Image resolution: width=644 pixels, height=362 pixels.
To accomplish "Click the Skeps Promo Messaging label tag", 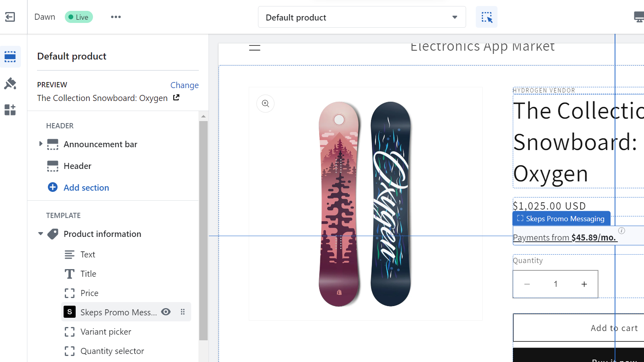I will [561, 218].
